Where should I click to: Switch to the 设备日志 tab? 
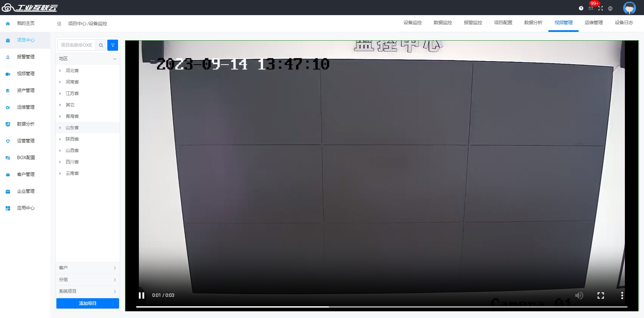click(x=624, y=23)
